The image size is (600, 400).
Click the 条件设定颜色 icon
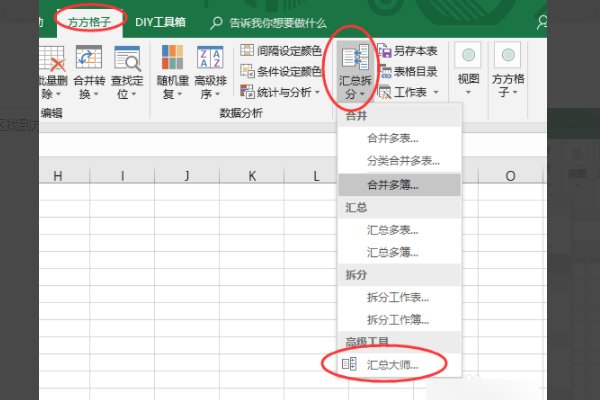(247, 71)
